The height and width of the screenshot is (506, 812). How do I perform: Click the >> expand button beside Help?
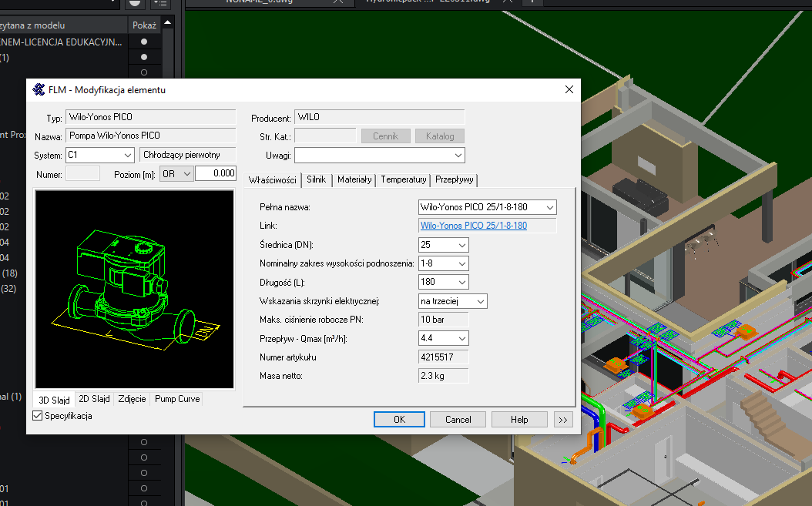pyautogui.click(x=562, y=420)
